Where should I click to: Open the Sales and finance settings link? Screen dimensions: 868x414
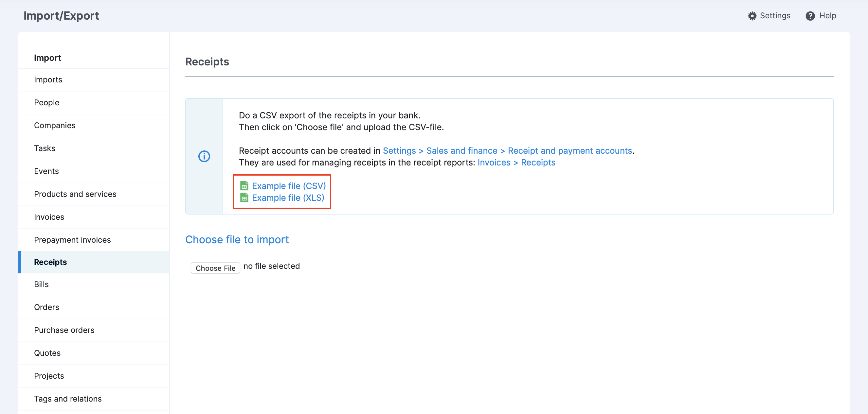(462, 150)
